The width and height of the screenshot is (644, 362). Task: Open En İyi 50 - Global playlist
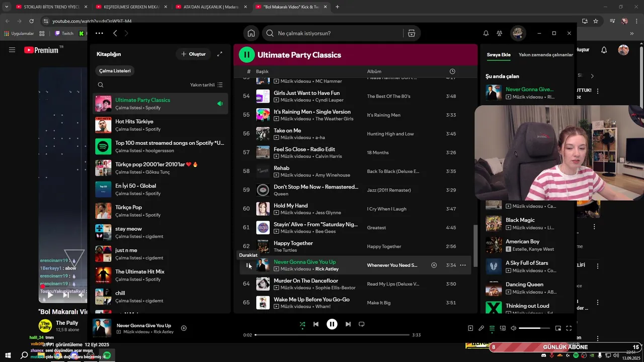click(160, 190)
